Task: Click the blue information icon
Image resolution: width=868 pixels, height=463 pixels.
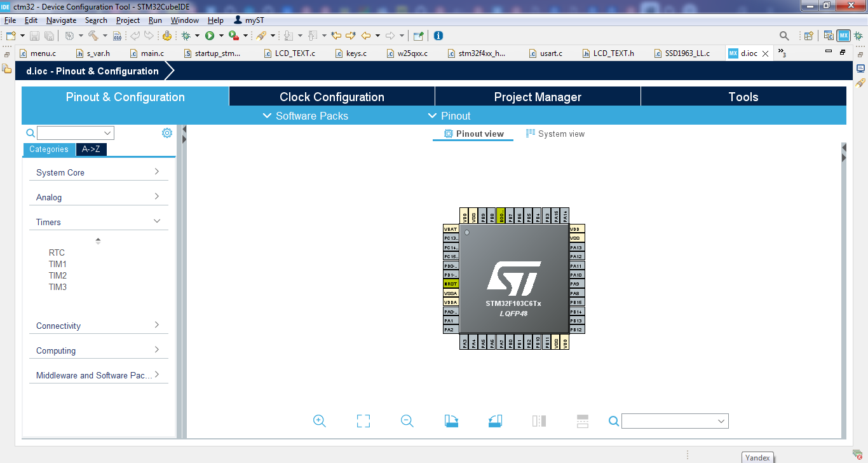Action: coord(438,36)
